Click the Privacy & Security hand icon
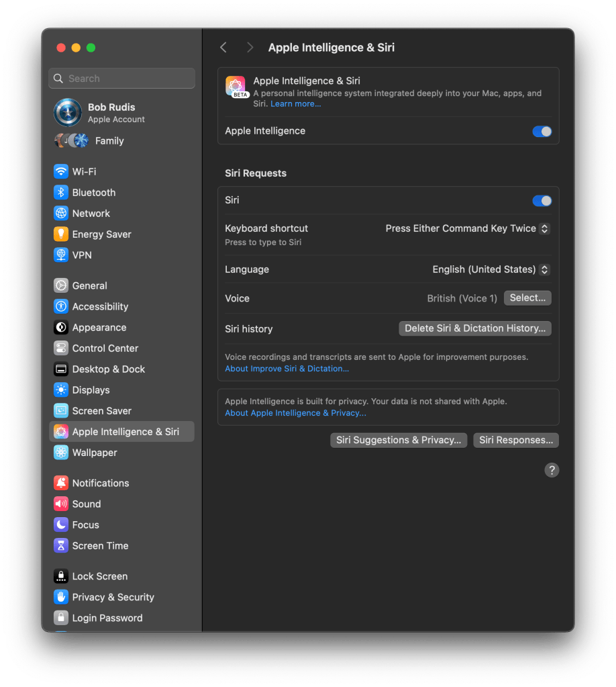616x687 pixels. point(61,597)
